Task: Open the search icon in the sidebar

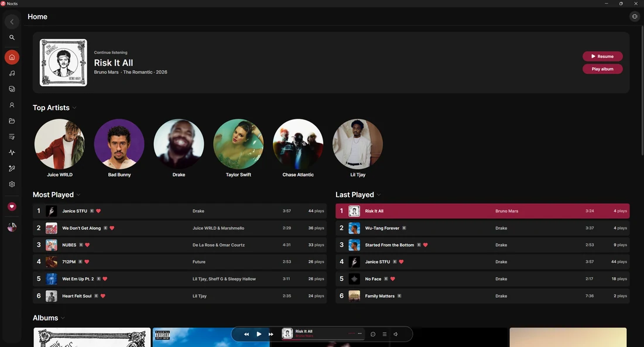Action: 12,37
